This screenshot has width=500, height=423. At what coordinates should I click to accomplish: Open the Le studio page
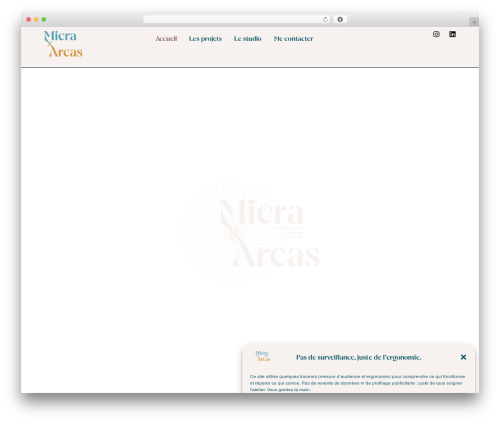(x=247, y=39)
